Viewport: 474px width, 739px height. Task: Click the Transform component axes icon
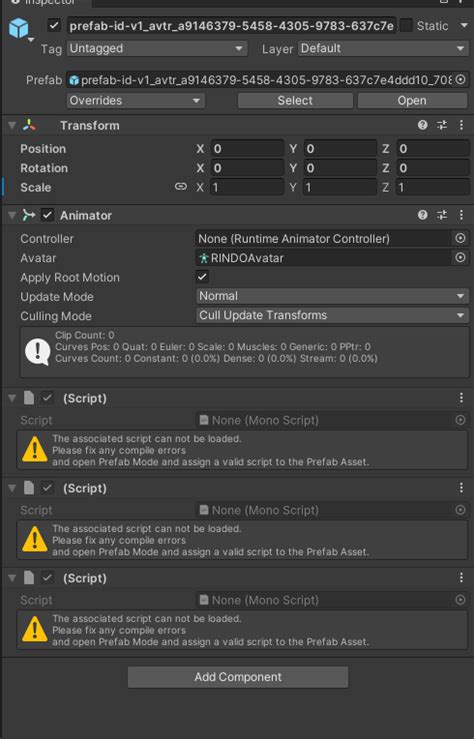pos(29,125)
